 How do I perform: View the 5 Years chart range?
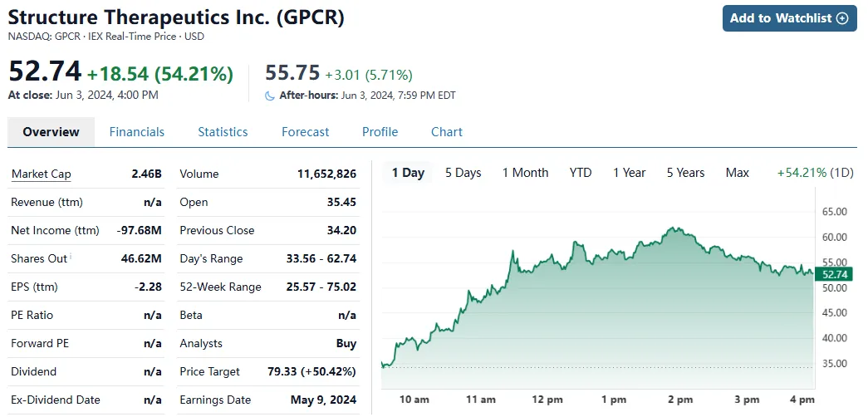[x=685, y=173]
